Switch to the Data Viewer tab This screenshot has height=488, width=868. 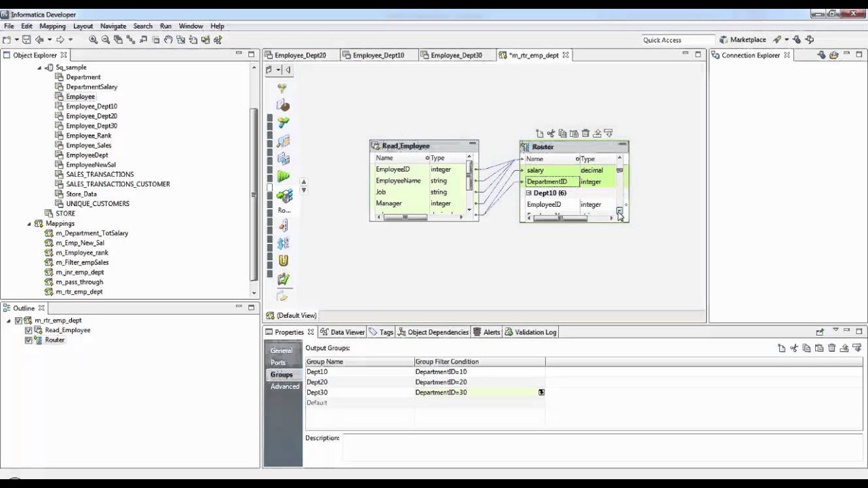pyautogui.click(x=342, y=332)
